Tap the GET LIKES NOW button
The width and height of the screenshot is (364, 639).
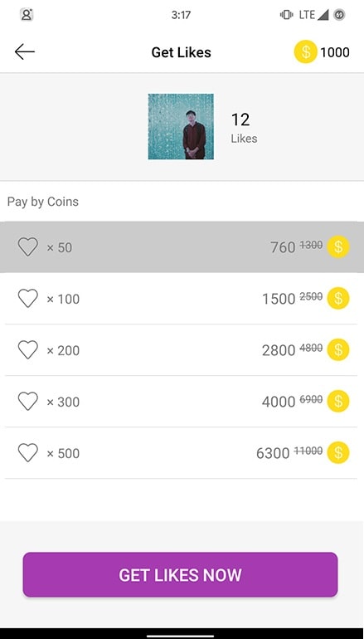[x=181, y=574]
